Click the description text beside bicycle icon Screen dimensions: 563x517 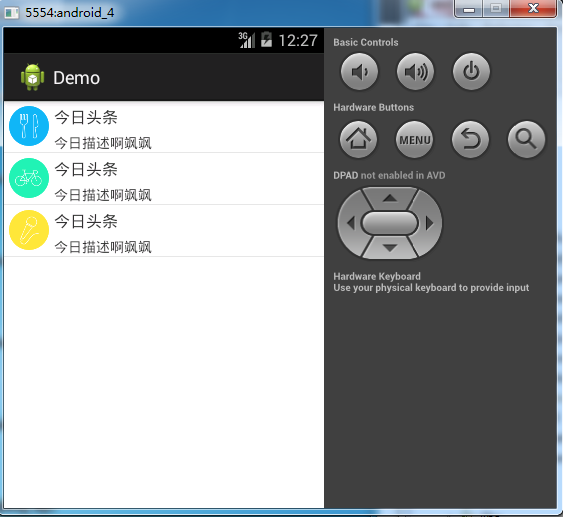point(103,195)
